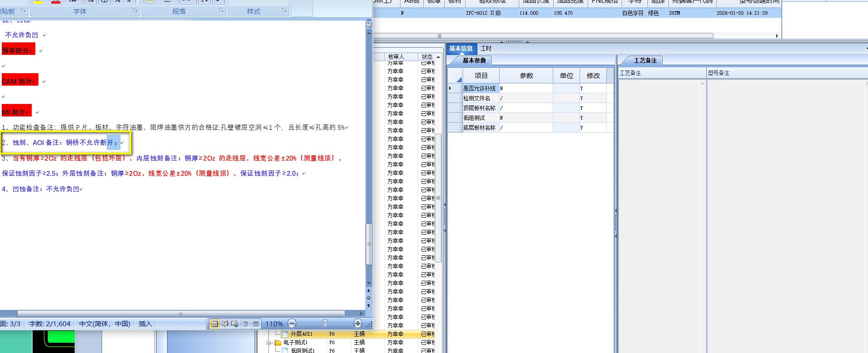Open the 段落 paragraph dialog launcher
The width and height of the screenshot is (868, 353).
(221, 10)
